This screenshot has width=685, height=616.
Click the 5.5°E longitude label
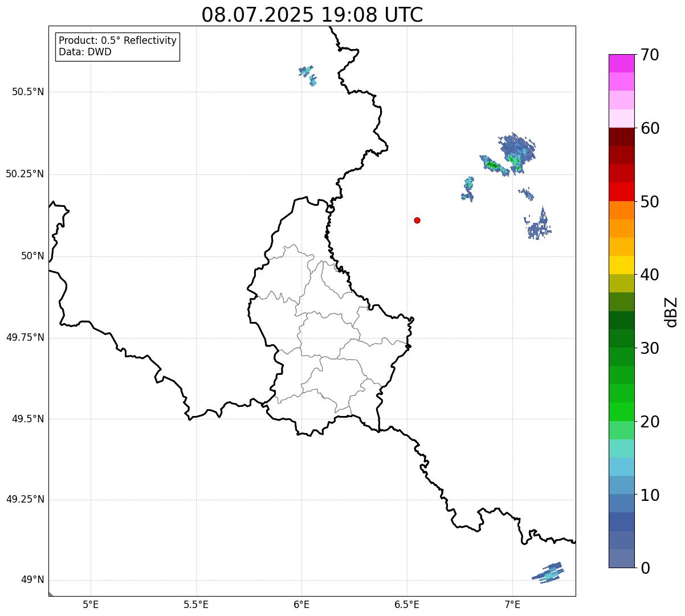[196, 605]
